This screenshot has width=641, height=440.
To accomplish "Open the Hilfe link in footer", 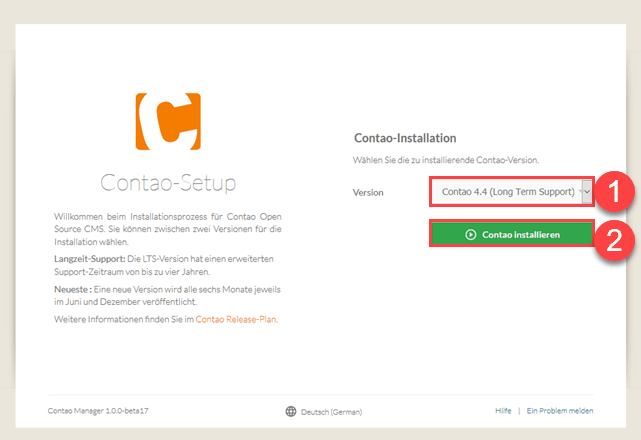I will coord(503,411).
